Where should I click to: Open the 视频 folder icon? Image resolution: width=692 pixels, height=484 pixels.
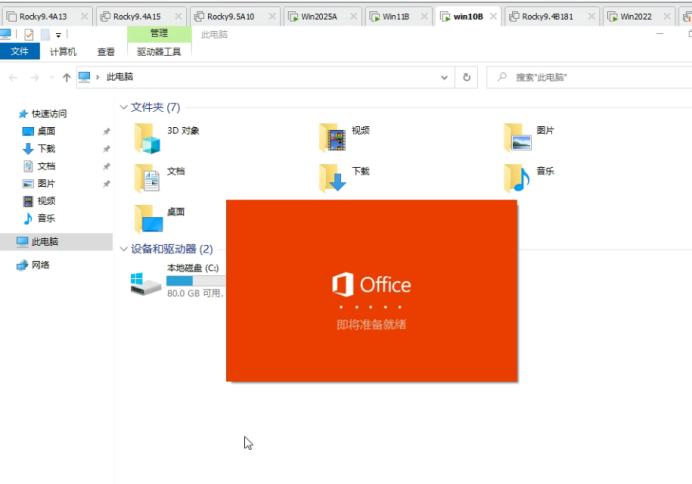(332, 138)
